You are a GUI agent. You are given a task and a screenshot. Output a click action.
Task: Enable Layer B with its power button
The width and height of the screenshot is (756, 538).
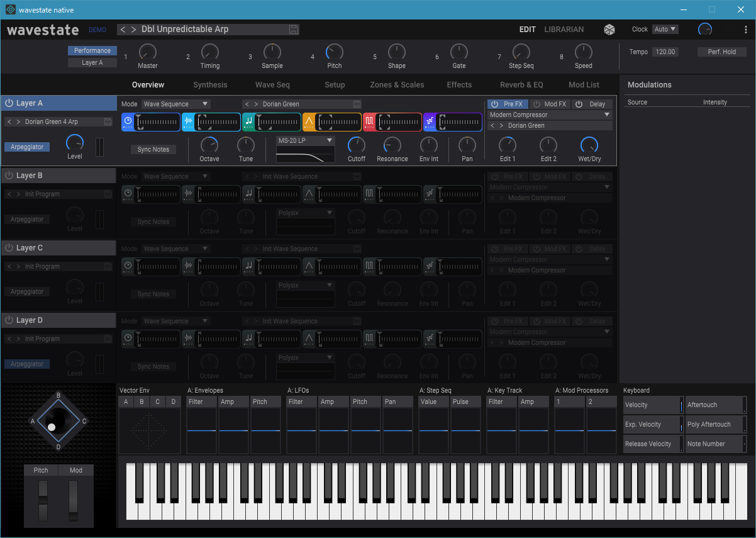tap(9, 176)
